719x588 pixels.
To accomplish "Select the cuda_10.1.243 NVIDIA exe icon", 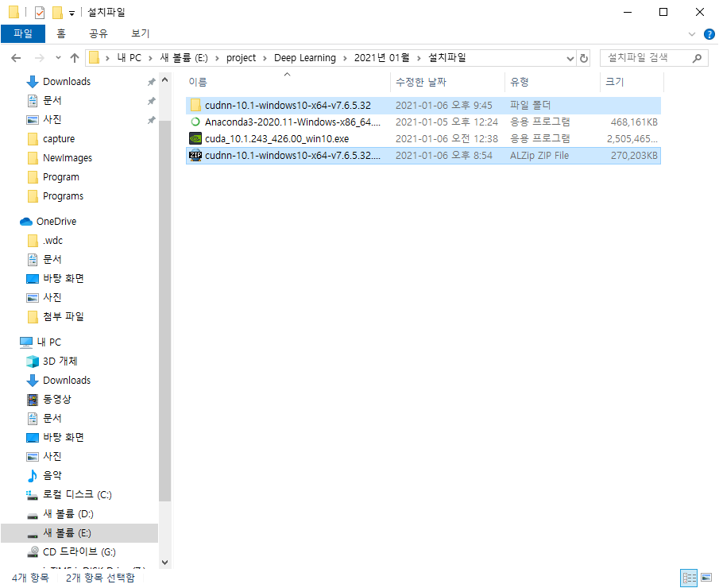I will click(195, 138).
